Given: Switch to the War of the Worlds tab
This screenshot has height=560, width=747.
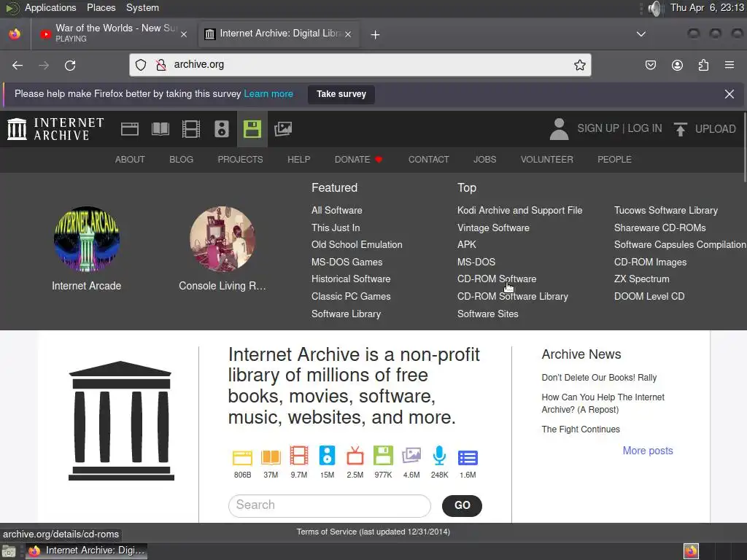Looking at the screenshot, I should pos(113,34).
